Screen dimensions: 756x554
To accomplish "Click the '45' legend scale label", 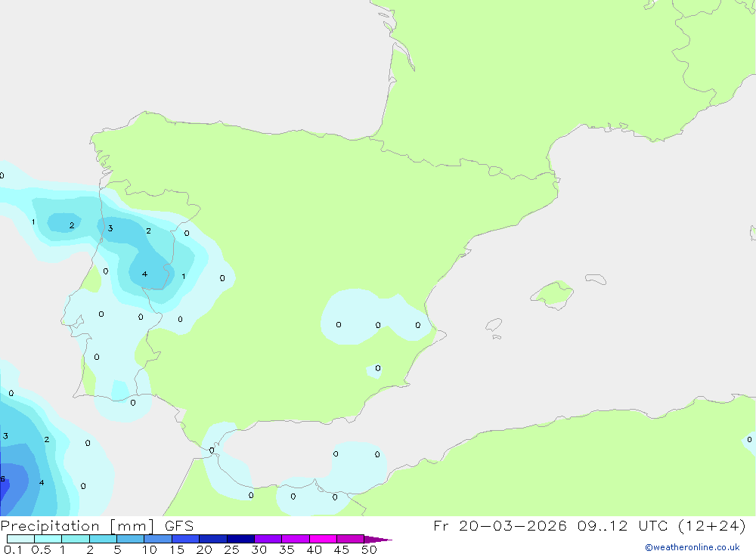I will pos(342,549).
